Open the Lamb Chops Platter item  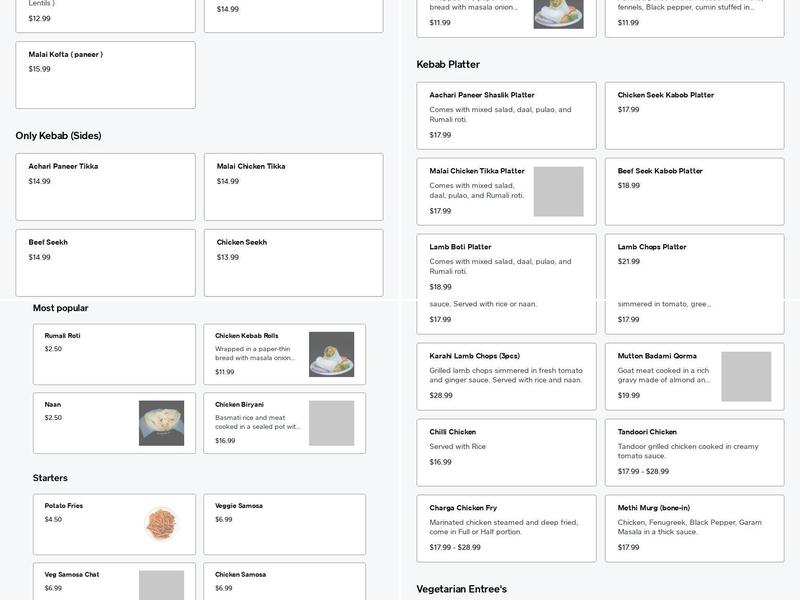click(x=694, y=265)
